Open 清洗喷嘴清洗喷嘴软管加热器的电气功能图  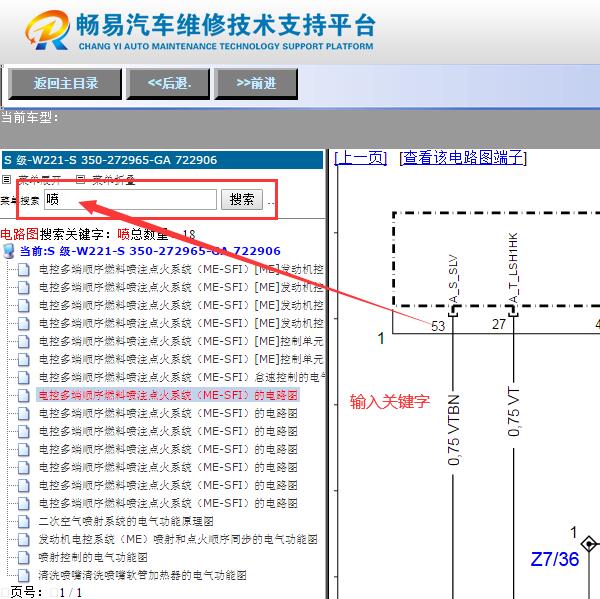[142, 575]
